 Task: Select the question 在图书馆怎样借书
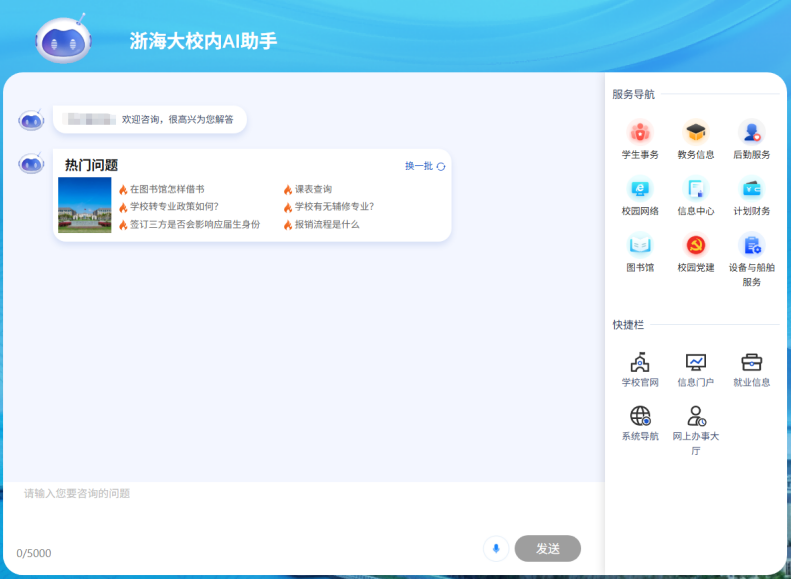click(x=167, y=189)
